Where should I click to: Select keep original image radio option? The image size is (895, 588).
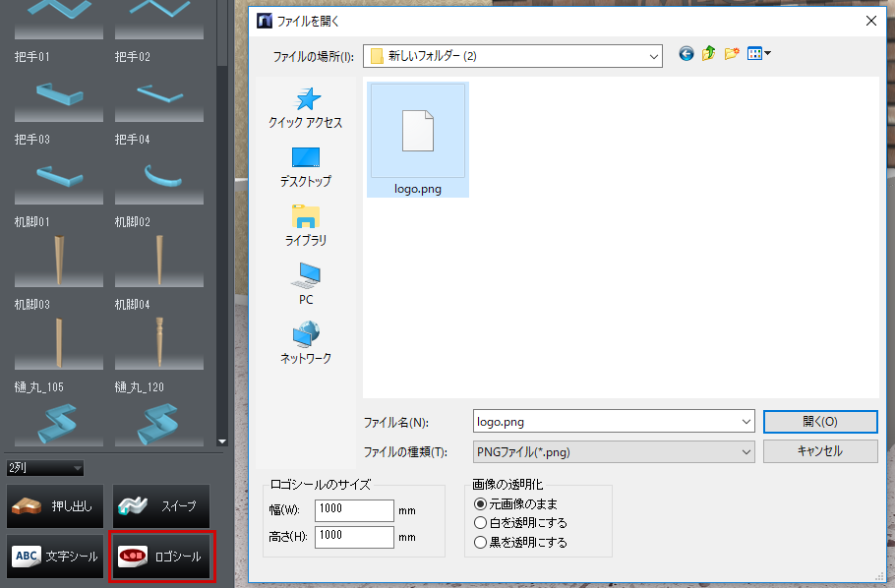click(481, 503)
